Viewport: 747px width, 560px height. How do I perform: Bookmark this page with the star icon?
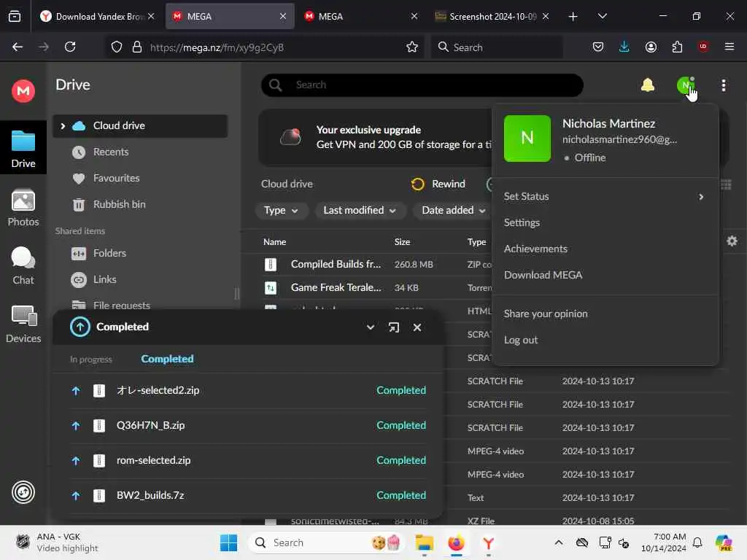point(411,47)
